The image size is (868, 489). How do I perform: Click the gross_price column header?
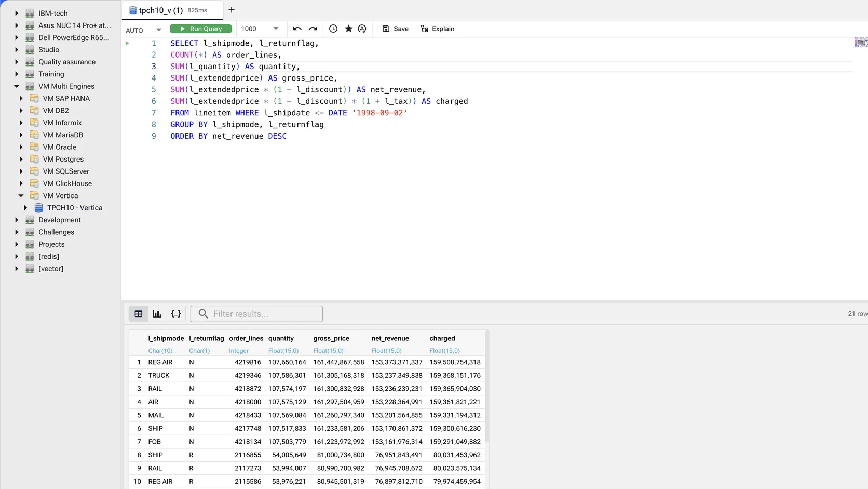tap(331, 338)
